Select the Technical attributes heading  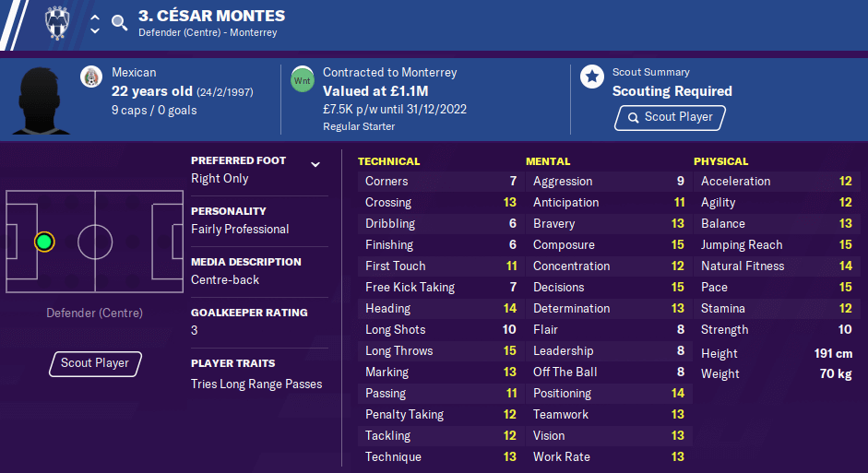(x=388, y=161)
